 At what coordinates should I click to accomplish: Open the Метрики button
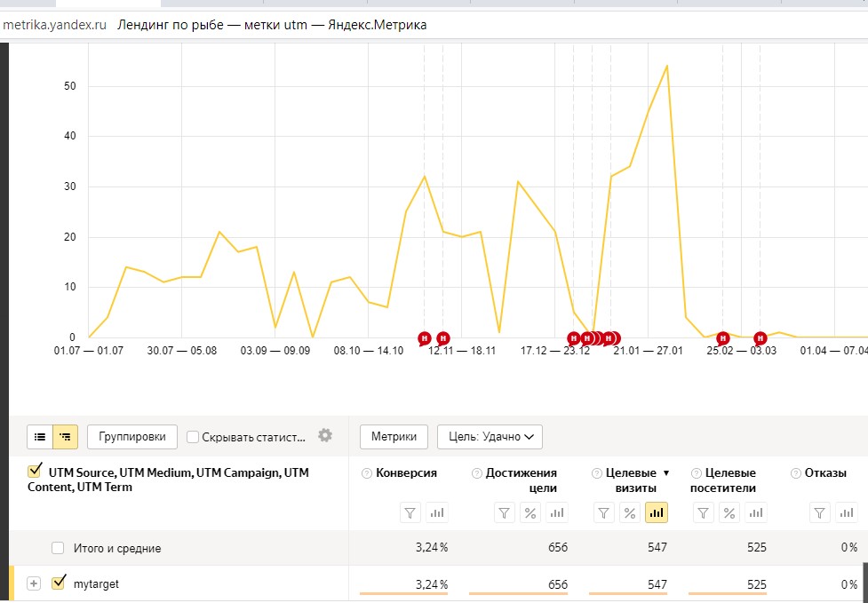click(x=394, y=437)
